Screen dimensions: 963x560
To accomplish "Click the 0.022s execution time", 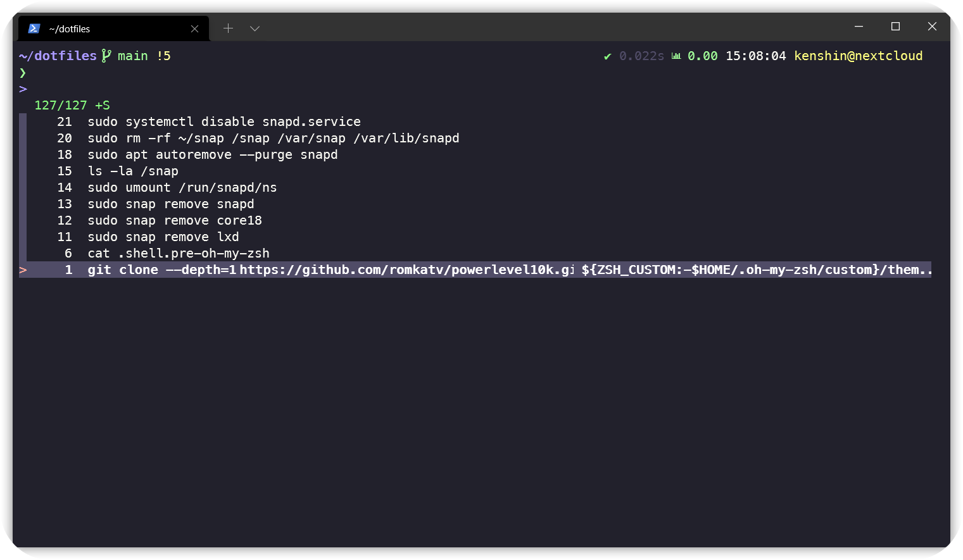I will (x=641, y=56).
